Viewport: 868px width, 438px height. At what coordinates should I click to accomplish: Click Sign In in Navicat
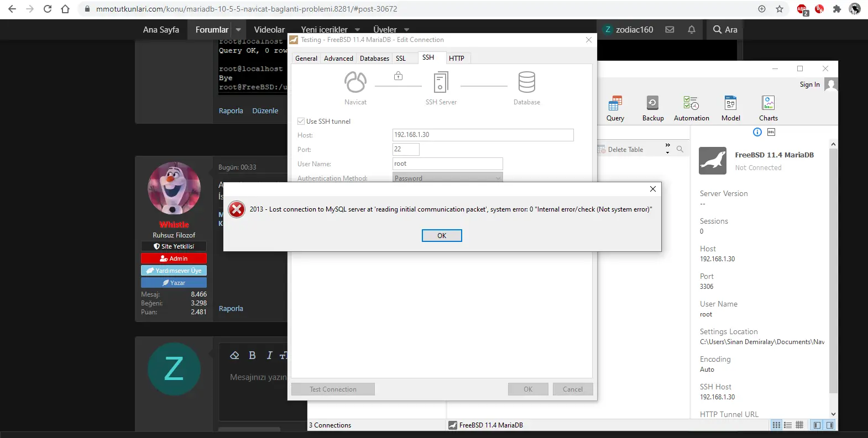809,85
